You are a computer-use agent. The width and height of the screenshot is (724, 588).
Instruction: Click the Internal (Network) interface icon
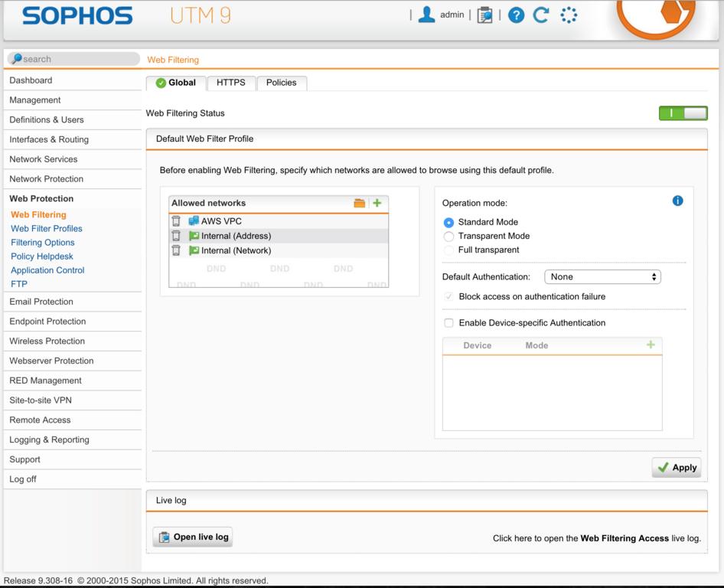[x=194, y=250]
